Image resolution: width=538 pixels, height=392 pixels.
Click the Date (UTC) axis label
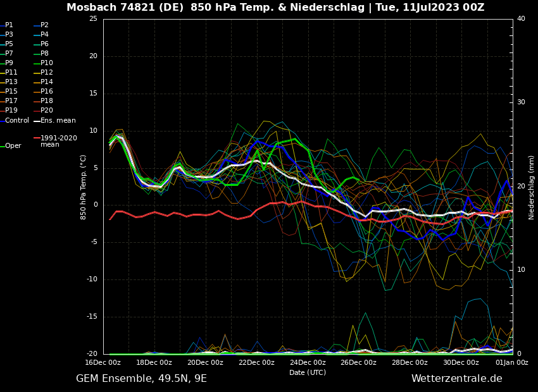point(308,372)
